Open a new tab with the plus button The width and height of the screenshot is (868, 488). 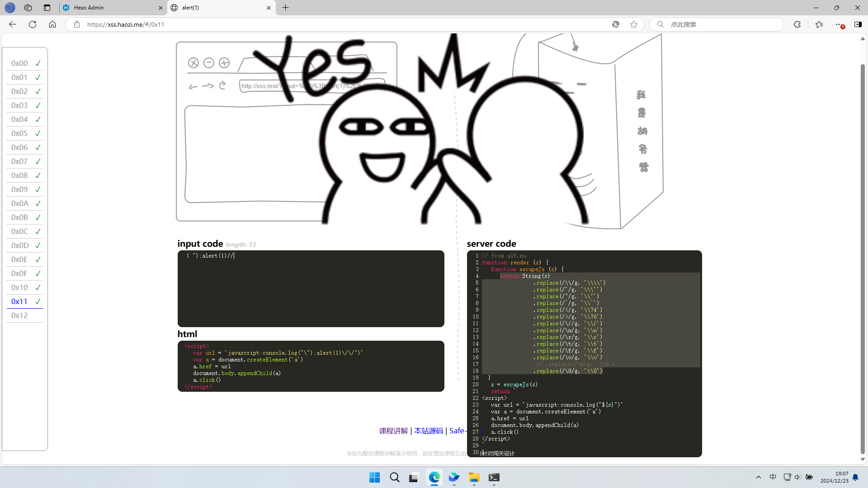pyautogui.click(x=286, y=8)
